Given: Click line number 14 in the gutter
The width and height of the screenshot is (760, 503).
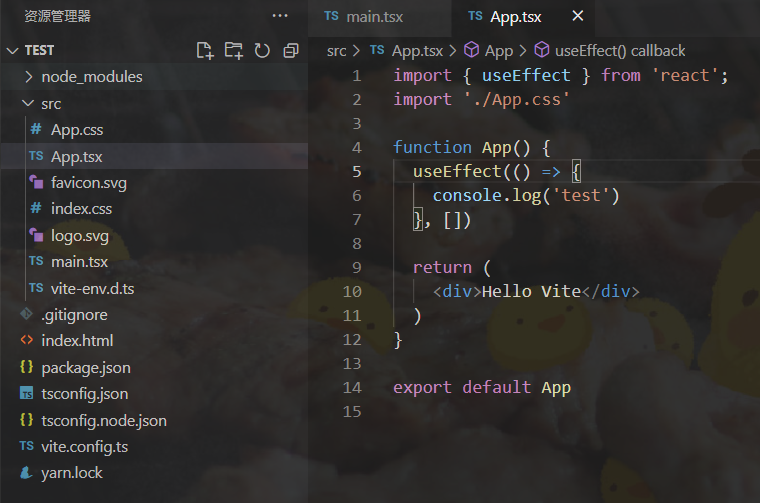Looking at the screenshot, I should [x=352, y=388].
